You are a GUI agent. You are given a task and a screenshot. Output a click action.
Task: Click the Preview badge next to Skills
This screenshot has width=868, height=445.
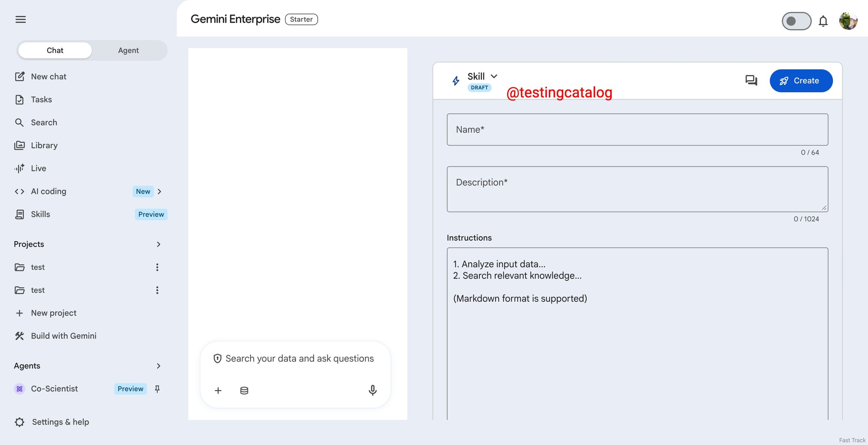151,214
